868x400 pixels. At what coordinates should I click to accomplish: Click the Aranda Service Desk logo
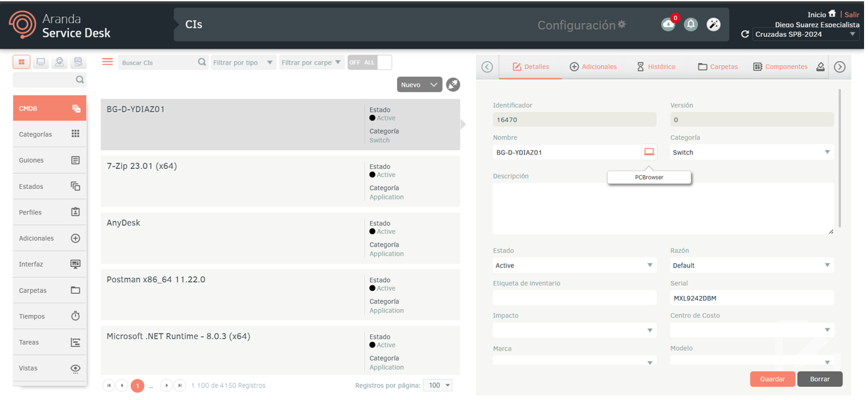pyautogui.click(x=59, y=25)
